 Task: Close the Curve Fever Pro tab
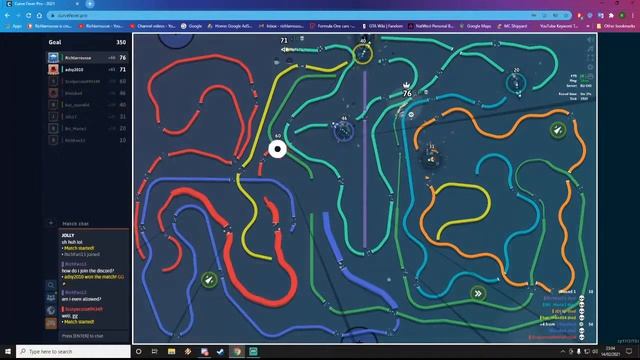pyautogui.click(x=77, y=4)
